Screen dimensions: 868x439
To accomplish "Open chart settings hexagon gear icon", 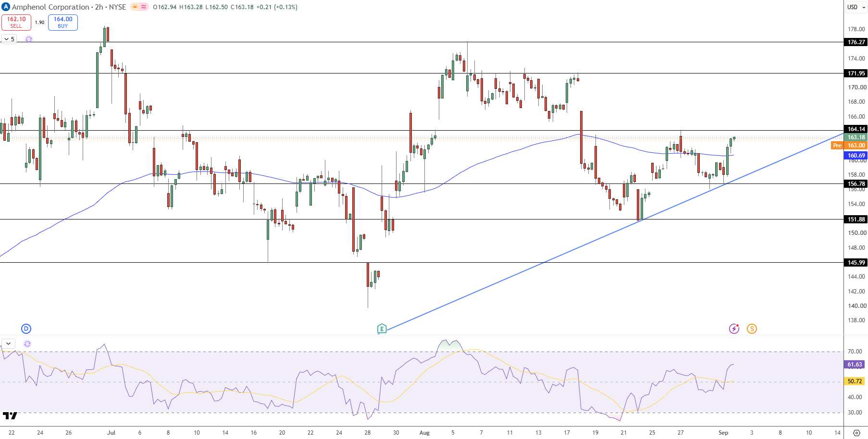I will click(856, 433).
